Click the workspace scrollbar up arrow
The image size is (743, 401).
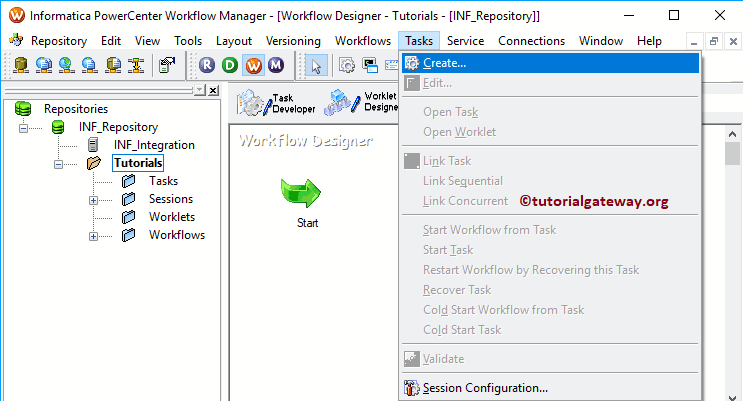tap(733, 134)
